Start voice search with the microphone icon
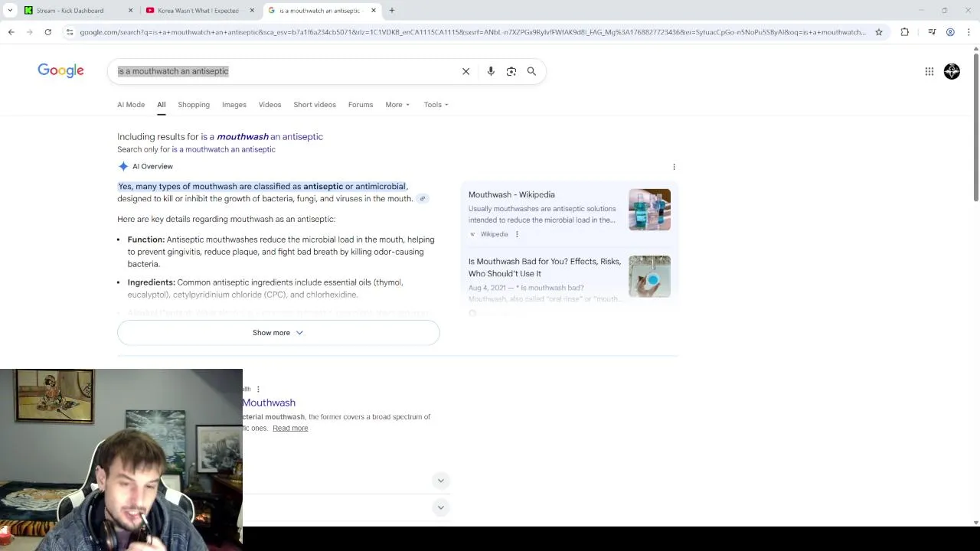Viewport: 980px width, 551px height. pos(491,71)
